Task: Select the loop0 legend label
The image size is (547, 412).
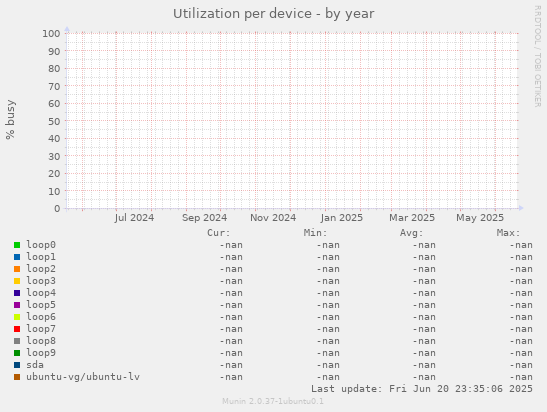Action: pos(41,245)
